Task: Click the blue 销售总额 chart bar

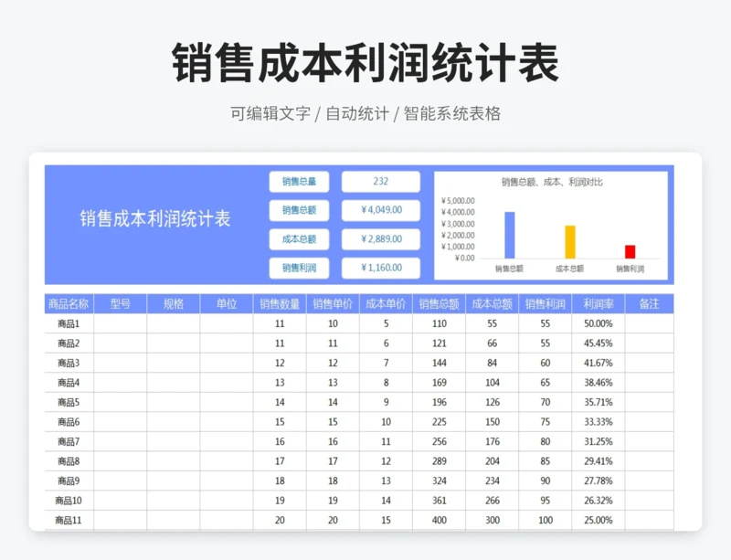Action: point(510,235)
